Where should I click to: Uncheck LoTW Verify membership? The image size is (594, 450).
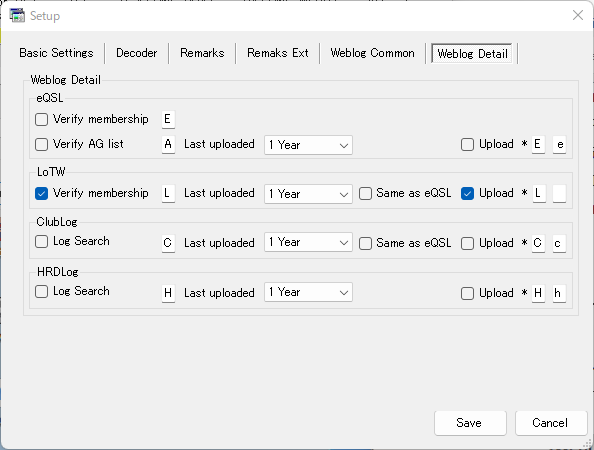pos(41,194)
